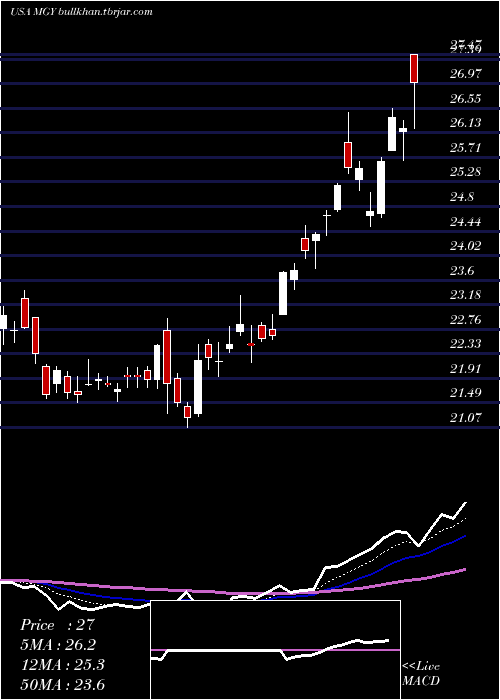The image size is (500, 700).
Task: Click the 24.02 price axis label
Action: 466,246
